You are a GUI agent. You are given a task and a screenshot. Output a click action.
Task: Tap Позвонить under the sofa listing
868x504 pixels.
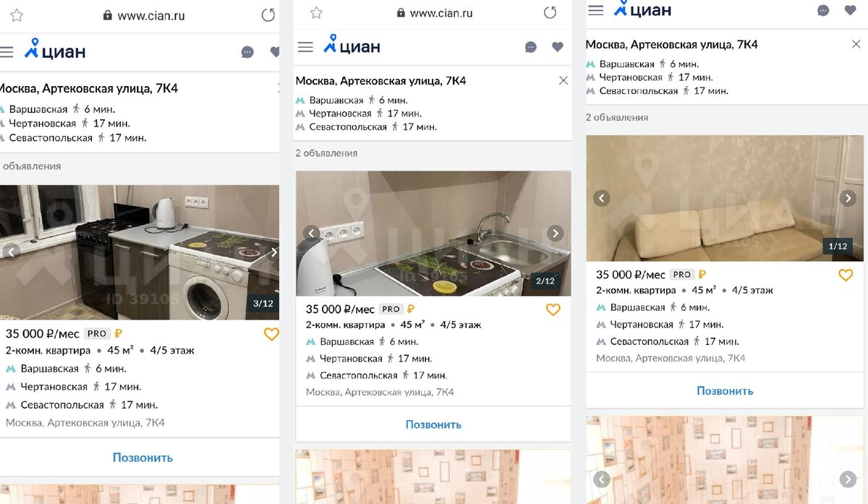725,390
